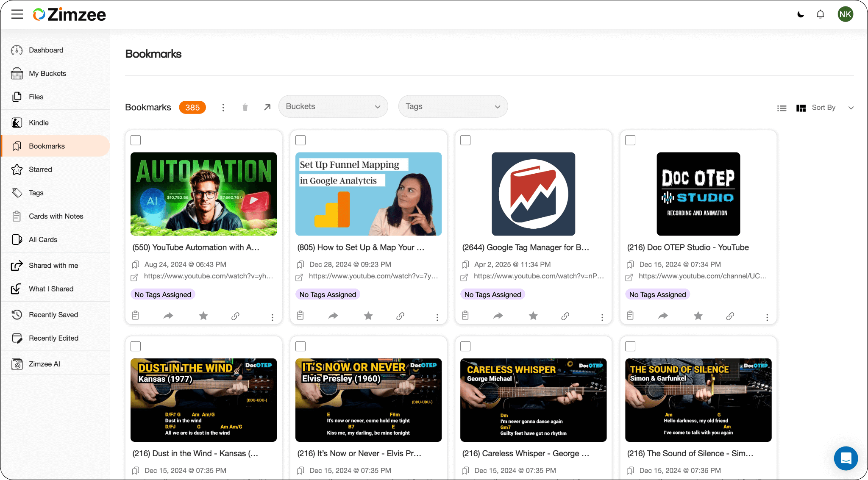This screenshot has height=480, width=868.
Task: Select the Careless Whisper card checkbox
Action: click(x=465, y=347)
